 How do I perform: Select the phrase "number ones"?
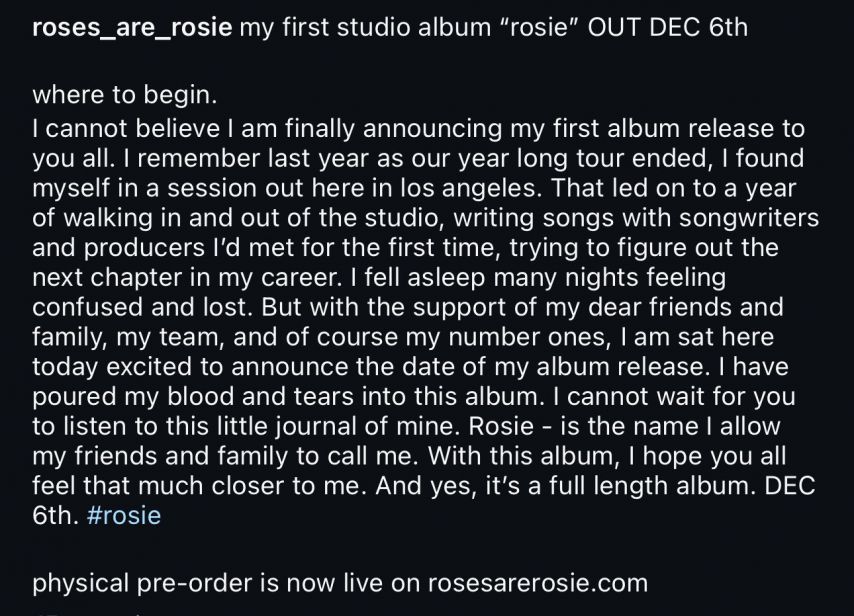tap(526, 337)
